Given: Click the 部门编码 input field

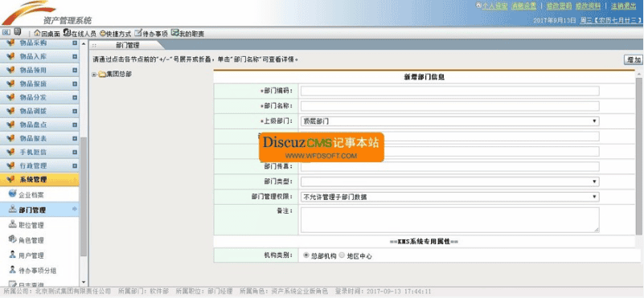Looking at the screenshot, I should (x=449, y=91).
